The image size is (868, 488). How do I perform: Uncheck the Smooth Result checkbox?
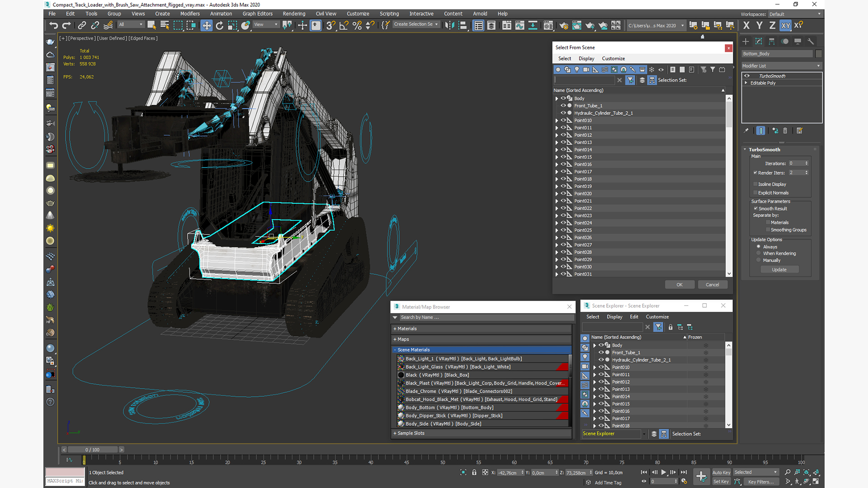[x=755, y=208]
